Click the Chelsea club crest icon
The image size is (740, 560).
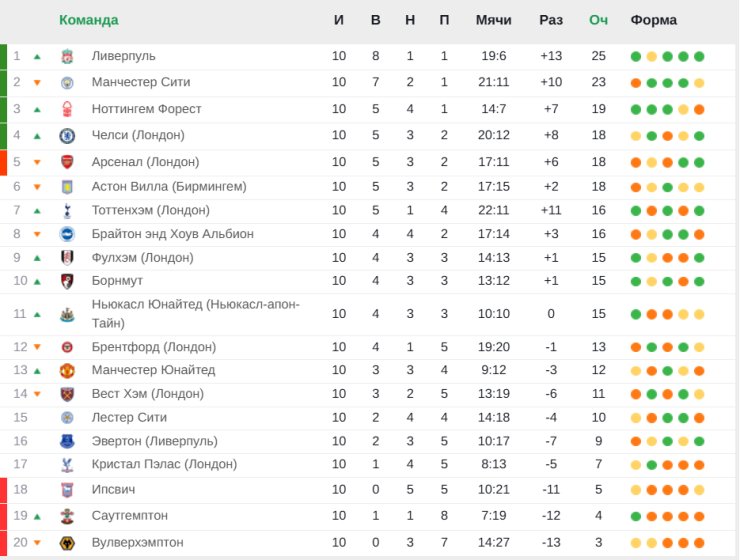pos(67,135)
